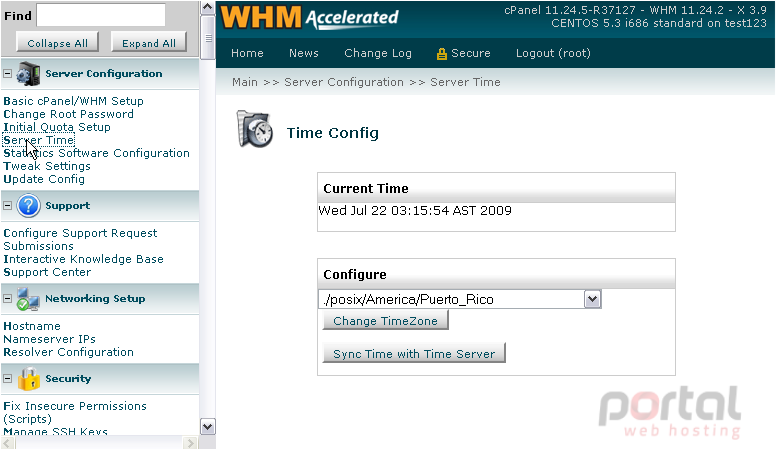
Task: Open Configure Support Request Submissions link
Action: coord(80,240)
